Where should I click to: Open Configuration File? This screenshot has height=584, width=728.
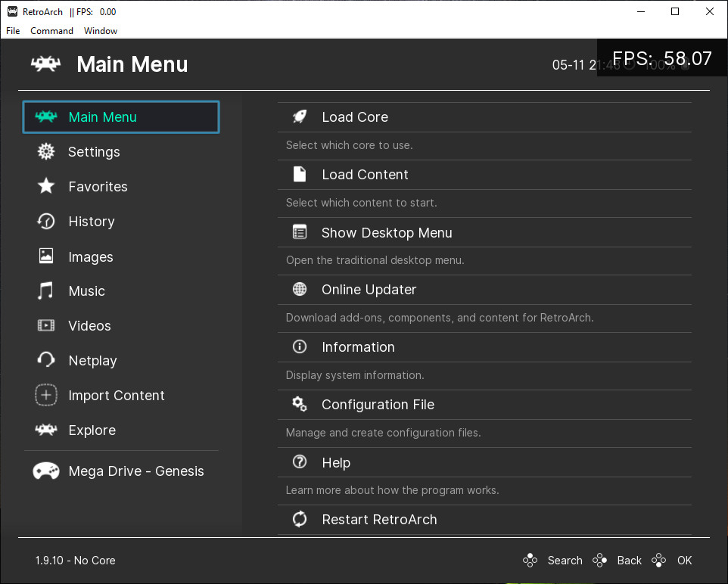(485, 405)
